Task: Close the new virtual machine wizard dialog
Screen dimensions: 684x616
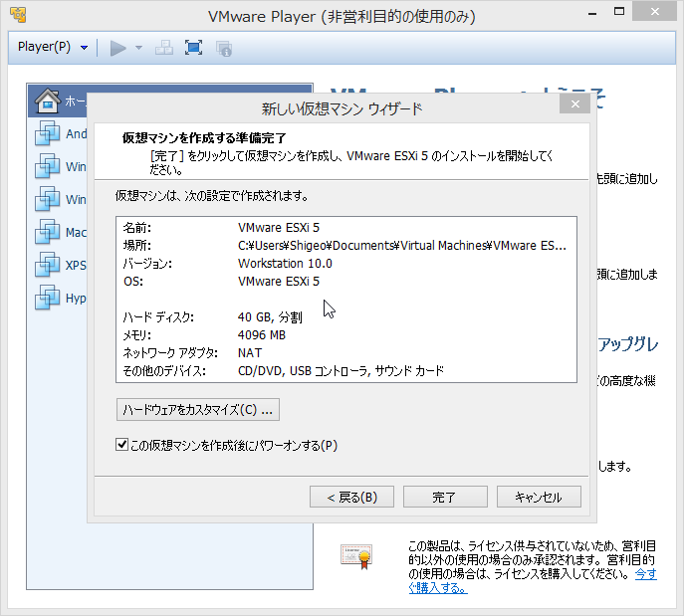Action: point(574,104)
